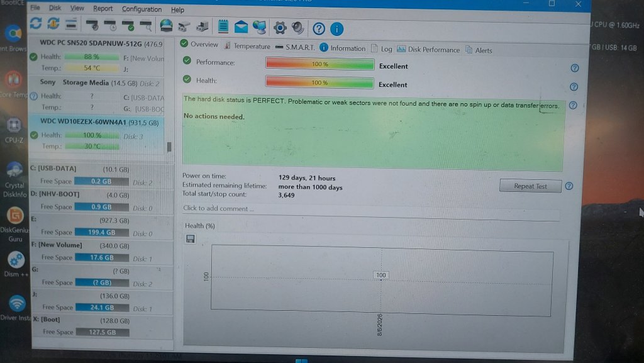
Task: Switch to the Temperature tab
Action: pos(247,46)
